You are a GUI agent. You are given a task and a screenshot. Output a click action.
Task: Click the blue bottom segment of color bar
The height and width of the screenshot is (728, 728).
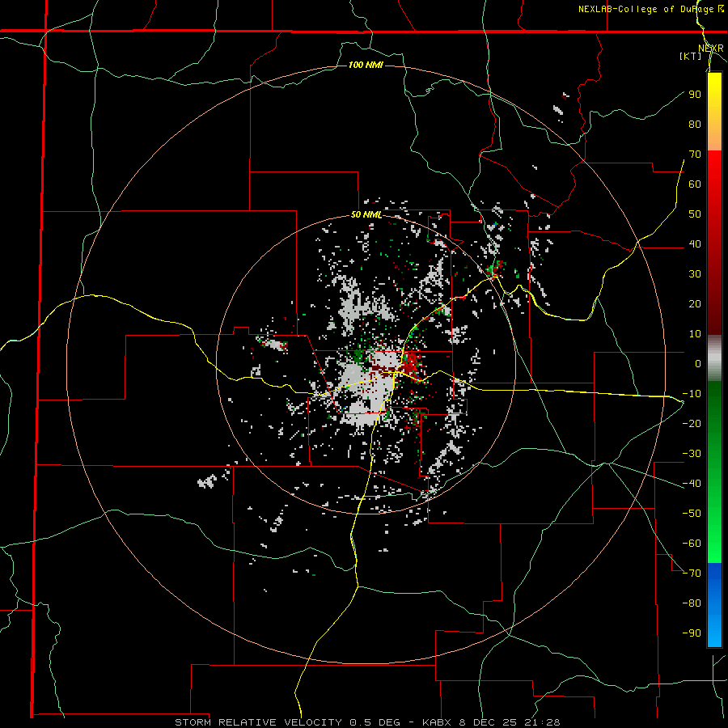click(714, 605)
